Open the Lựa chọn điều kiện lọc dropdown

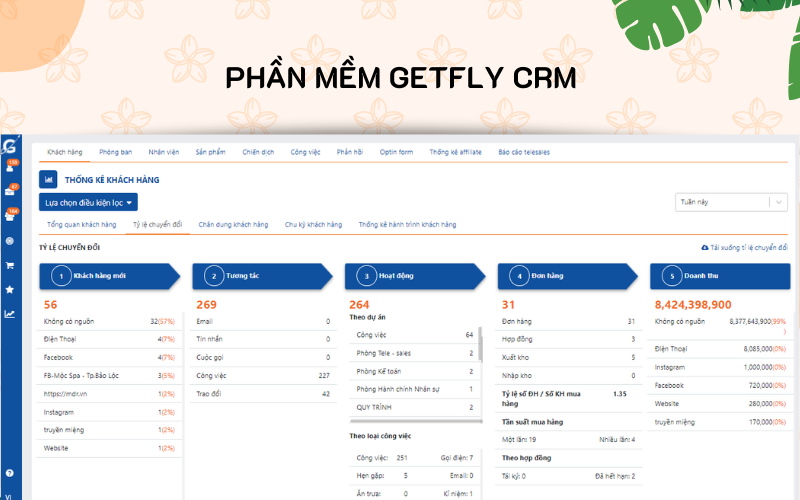coord(88,203)
